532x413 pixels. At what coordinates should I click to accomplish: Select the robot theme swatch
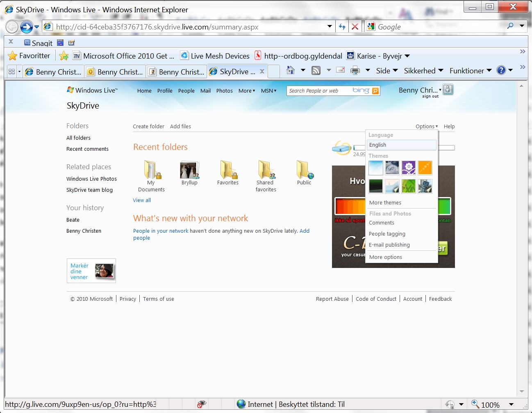[425, 186]
